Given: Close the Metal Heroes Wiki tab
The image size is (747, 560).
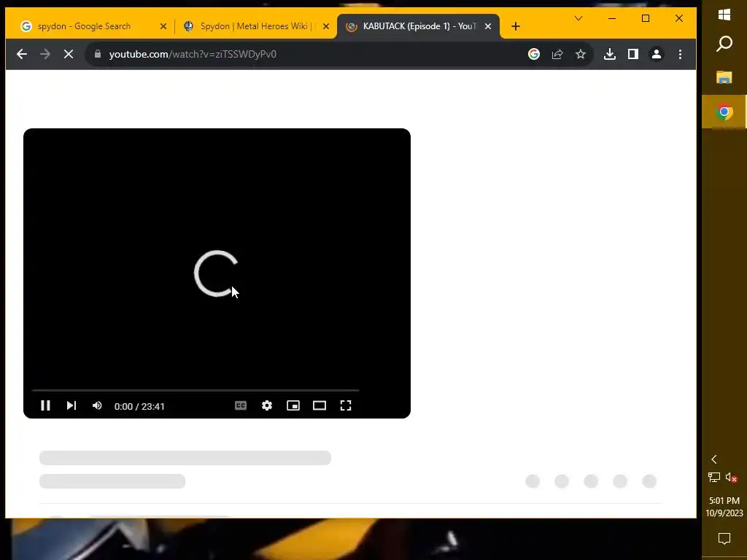Looking at the screenshot, I should 326,26.
